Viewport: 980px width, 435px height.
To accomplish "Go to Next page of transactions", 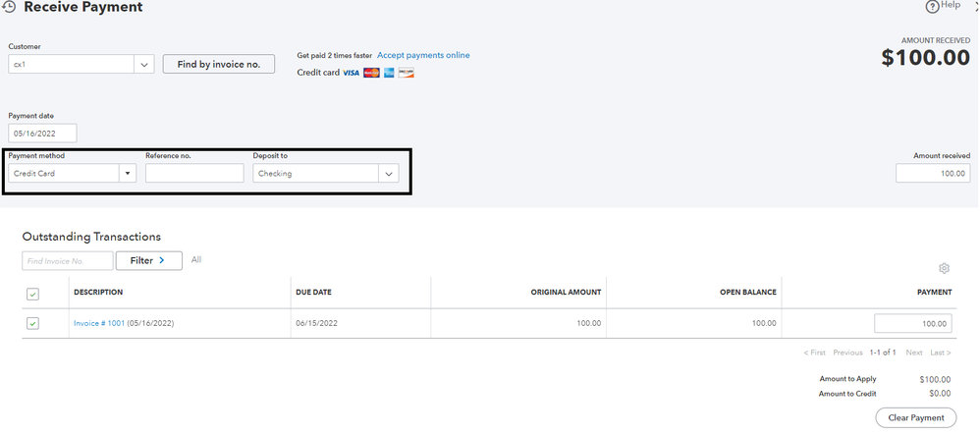I will click(914, 353).
